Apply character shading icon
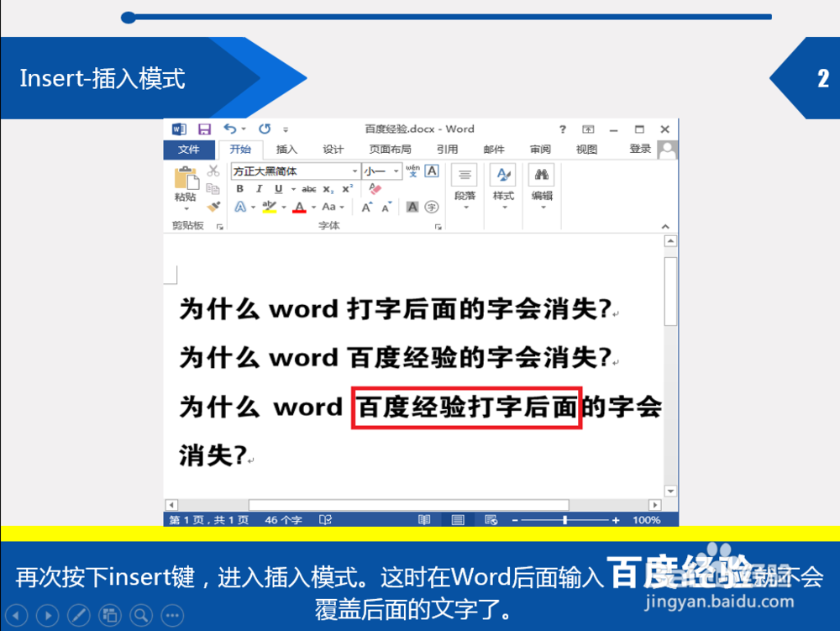Image resolution: width=840 pixels, height=631 pixels. tap(412, 207)
